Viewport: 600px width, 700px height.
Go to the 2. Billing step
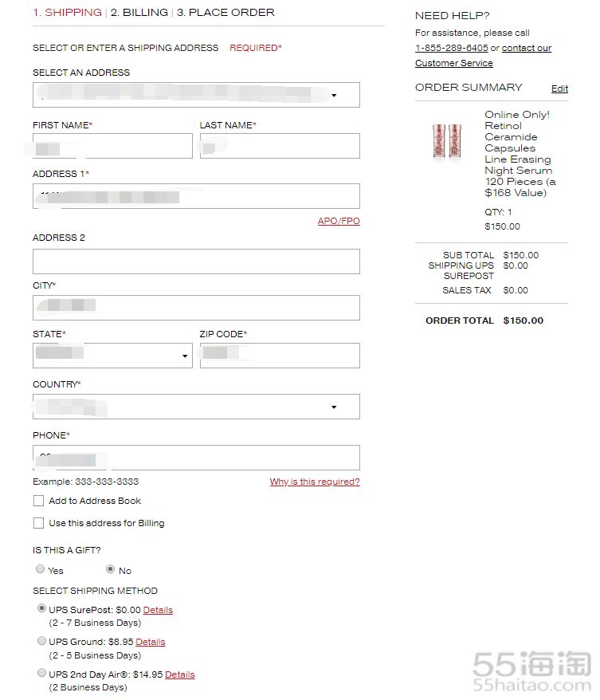pyautogui.click(x=139, y=13)
